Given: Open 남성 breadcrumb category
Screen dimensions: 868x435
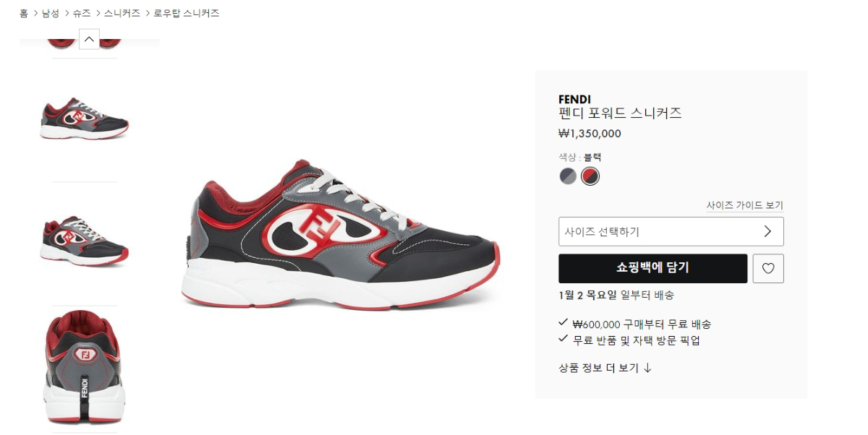Looking at the screenshot, I should point(51,13).
